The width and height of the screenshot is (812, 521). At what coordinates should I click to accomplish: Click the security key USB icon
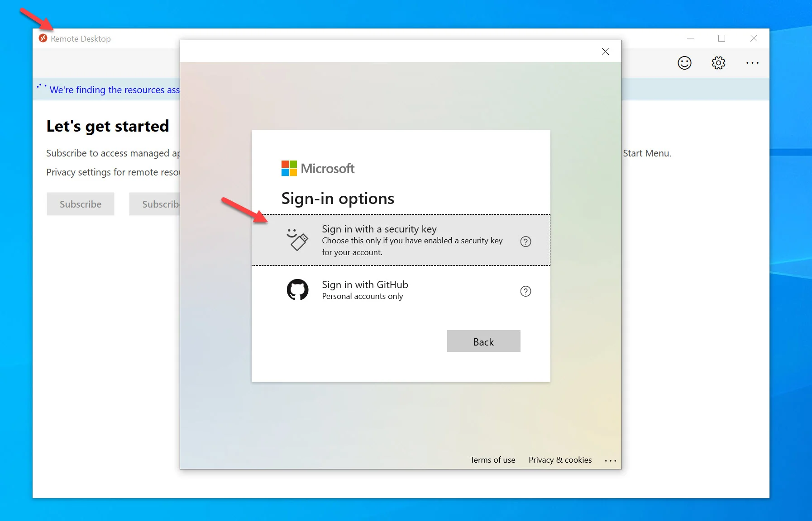pos(297,239)
